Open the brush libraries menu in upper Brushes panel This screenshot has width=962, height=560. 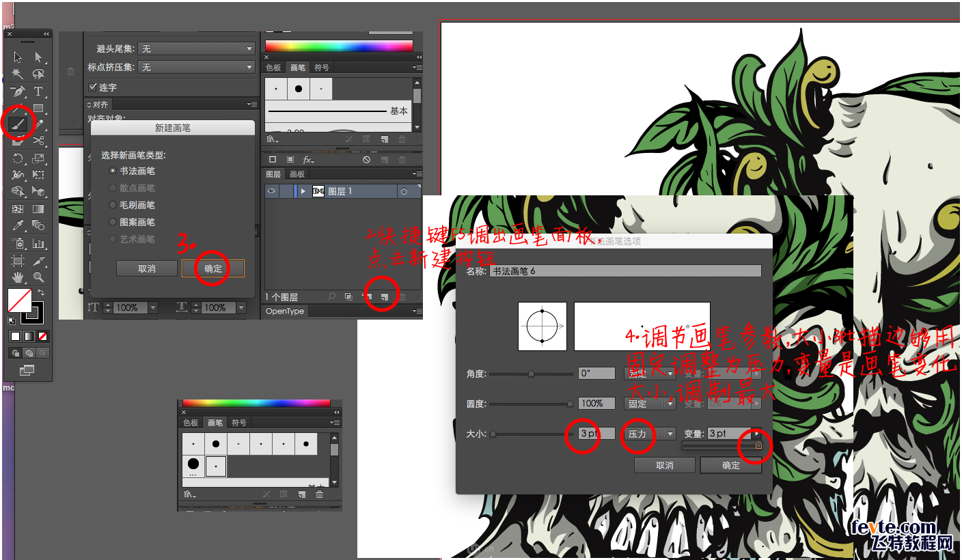coord(273,139)
